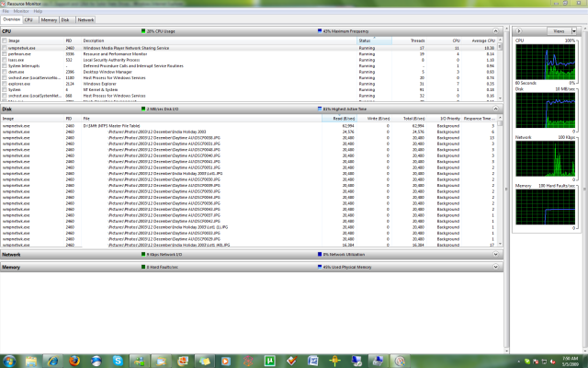The image size is (588, 368).
Task: Check the System Interrupts checkbox
Action: click(x=5, y=66)
